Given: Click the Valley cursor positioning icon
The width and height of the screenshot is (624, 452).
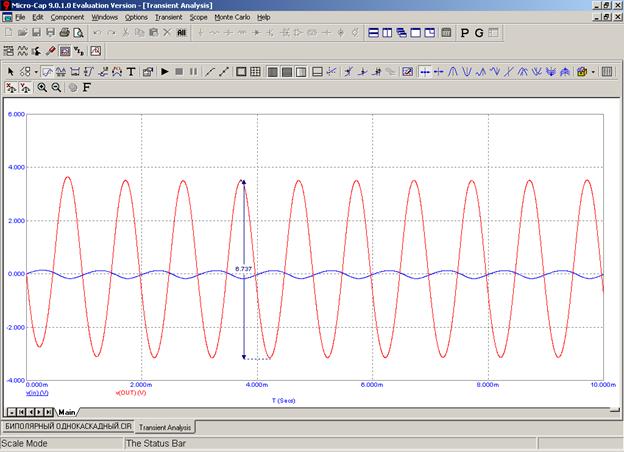Looking at the screenshot, I should (x=468, y=72).
